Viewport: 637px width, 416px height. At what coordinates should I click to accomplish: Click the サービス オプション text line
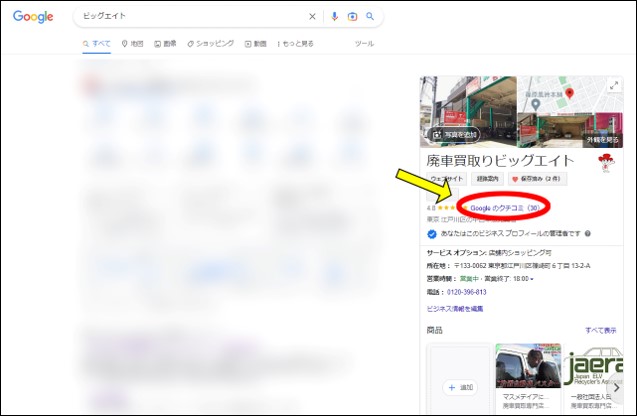489,253
